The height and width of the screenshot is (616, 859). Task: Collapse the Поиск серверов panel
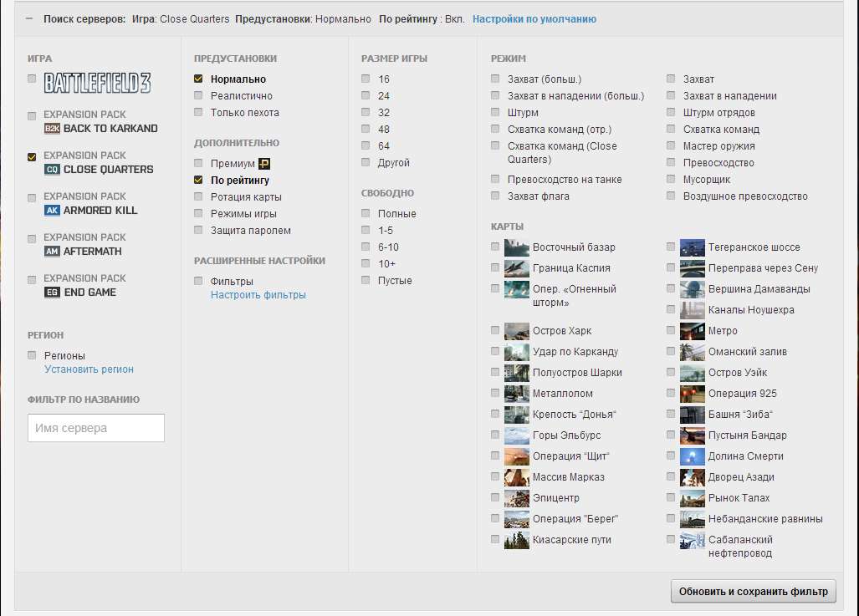(x=29, y=18)
